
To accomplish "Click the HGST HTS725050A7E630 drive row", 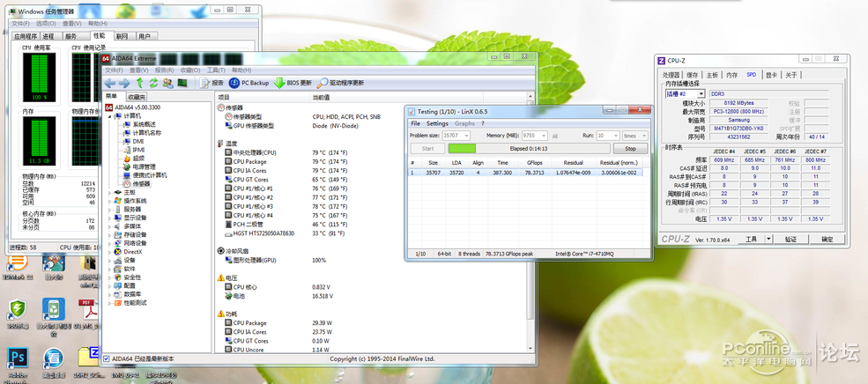I will [286, 233].
